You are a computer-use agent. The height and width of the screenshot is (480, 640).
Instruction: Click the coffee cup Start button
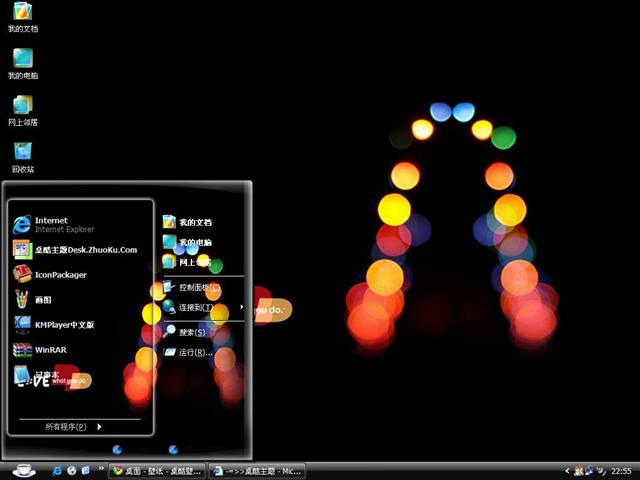22,469
